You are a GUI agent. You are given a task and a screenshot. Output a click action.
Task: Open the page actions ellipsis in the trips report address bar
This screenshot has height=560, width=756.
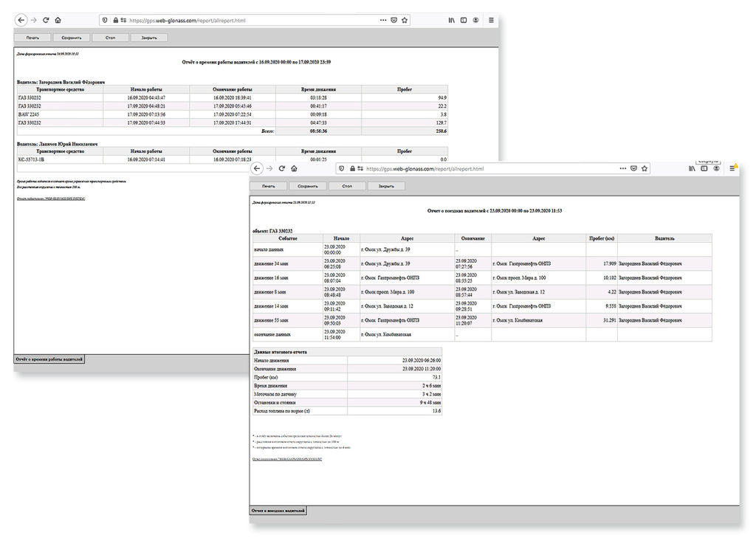623,169
